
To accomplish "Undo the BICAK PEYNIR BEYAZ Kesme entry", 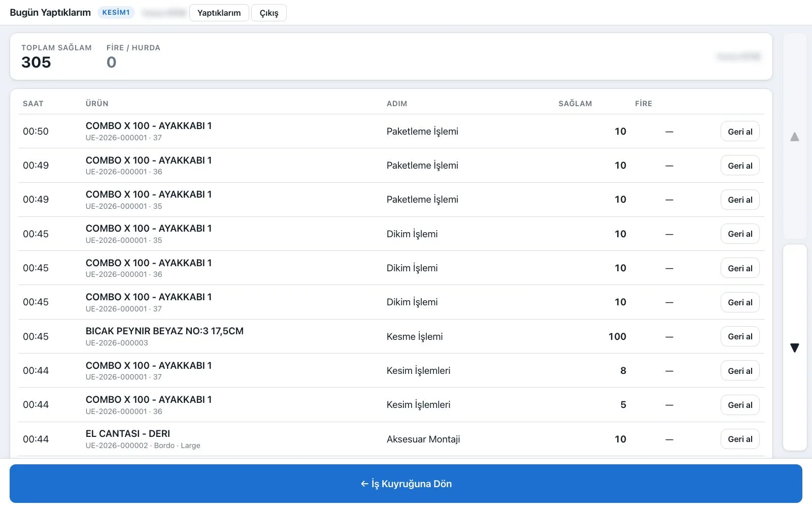I will point(740,336).
